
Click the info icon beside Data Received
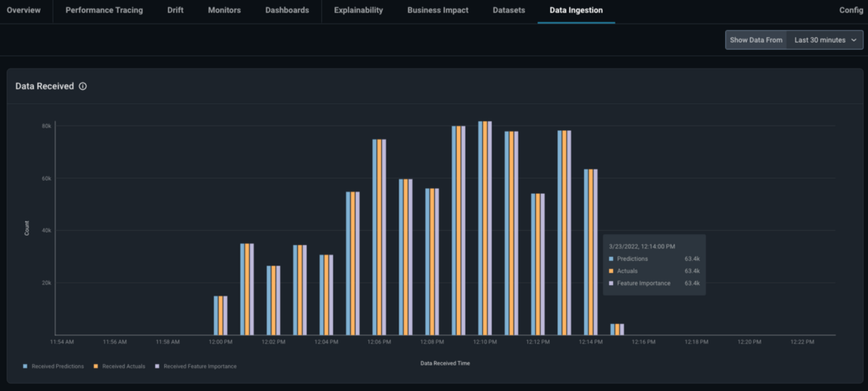[83, 86]
